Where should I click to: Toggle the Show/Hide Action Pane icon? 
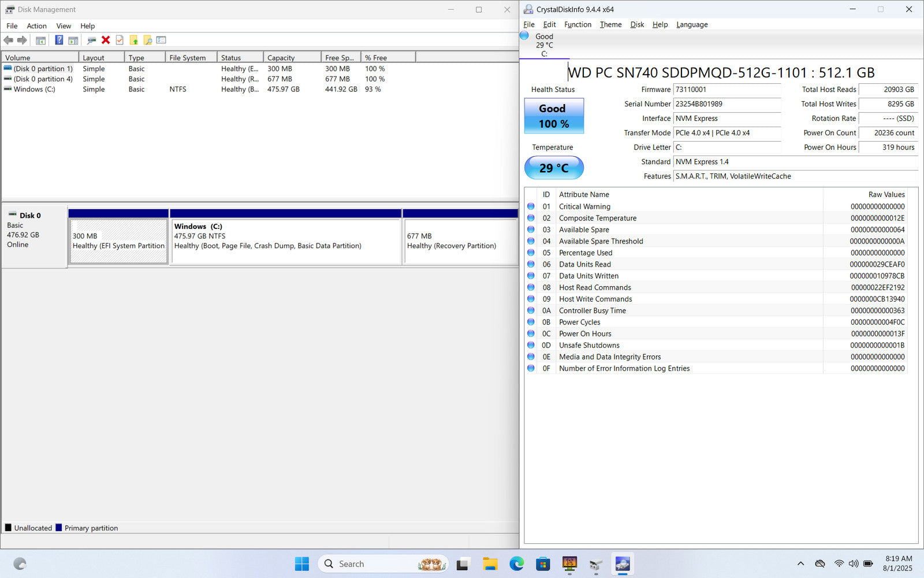(73, 40)
